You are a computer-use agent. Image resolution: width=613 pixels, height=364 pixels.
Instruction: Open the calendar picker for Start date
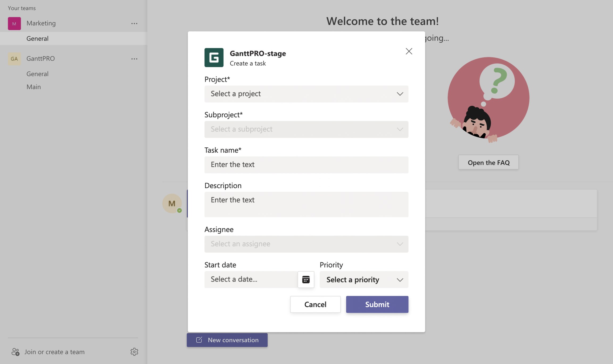tap(305, 279)
